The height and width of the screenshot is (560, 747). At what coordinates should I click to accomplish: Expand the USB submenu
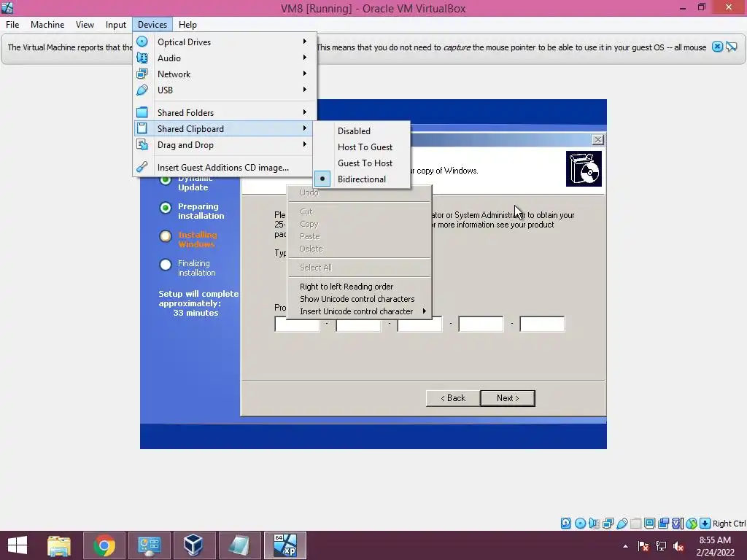tap(305, 90)
